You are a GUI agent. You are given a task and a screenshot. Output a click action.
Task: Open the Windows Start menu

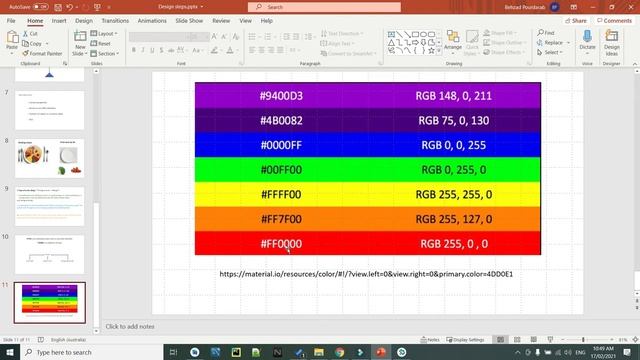pyautogui.click(x=10, y=352)
